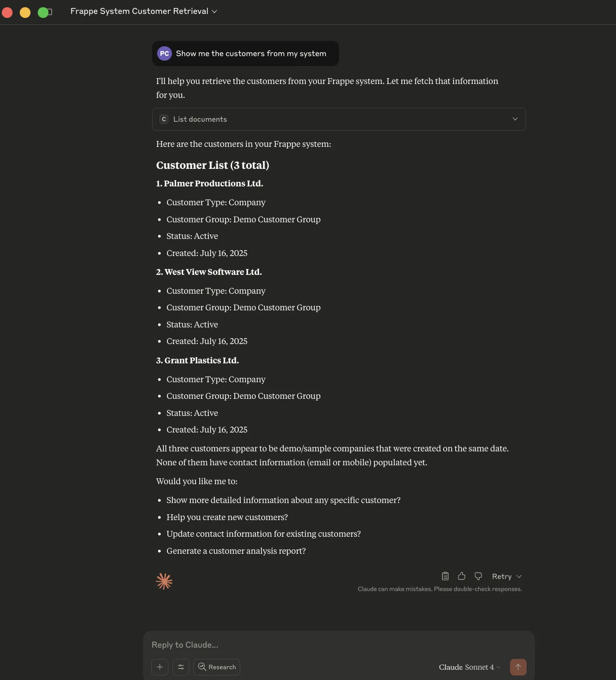Copy the response with the clipboard icon
This screenshot has height=680, width=616.
pos(445,576)
